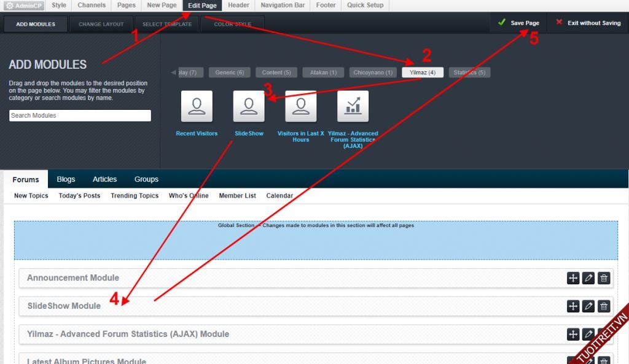Click Exit without Saving
Screen dimensions: 629x364
[588, 23]
